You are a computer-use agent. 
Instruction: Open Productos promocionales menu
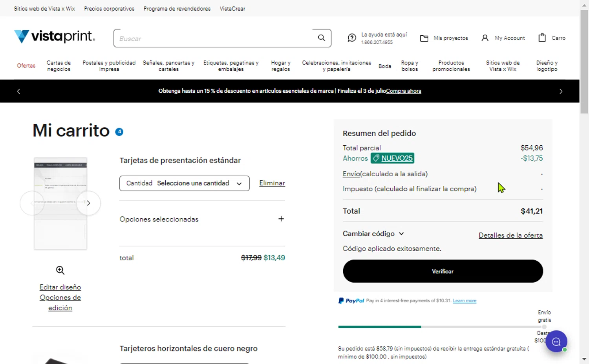pyautogui.click(x=451, y=66)
